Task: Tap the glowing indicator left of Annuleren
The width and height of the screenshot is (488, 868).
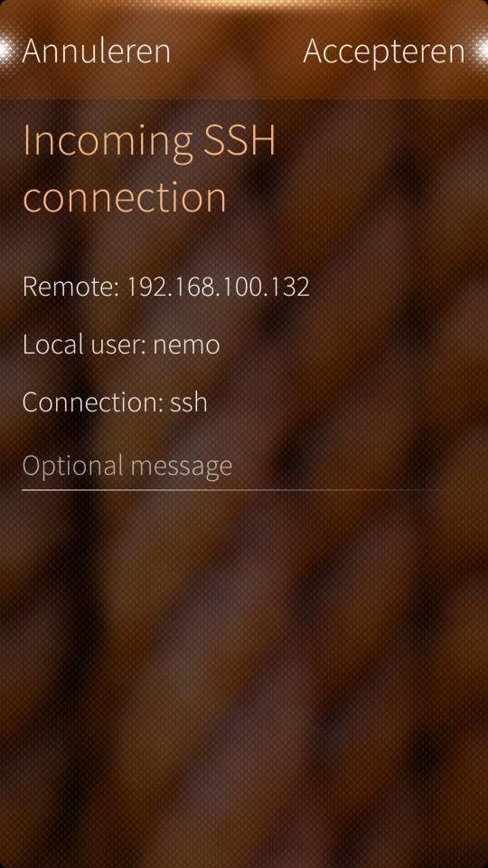Action: pos(5,51)
